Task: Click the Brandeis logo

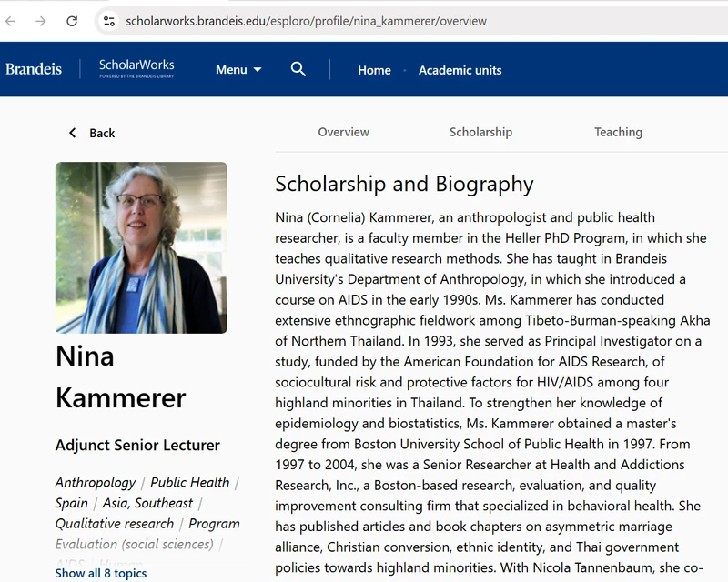Action: [34, 69]
